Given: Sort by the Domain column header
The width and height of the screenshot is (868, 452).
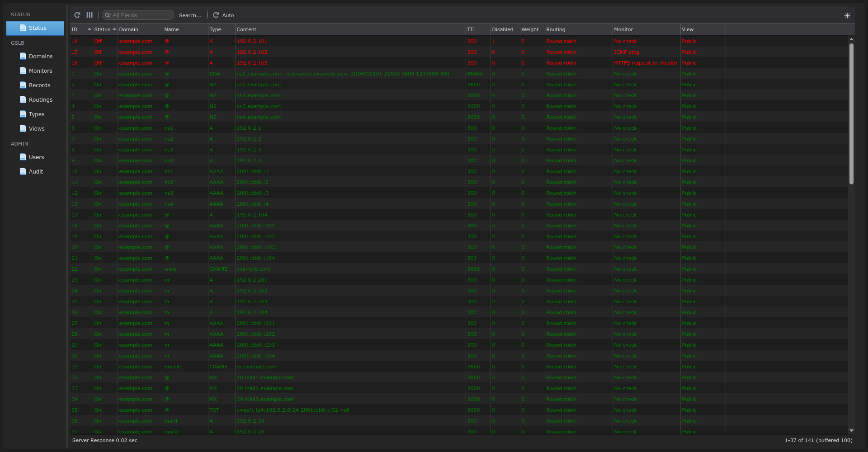Looking at the screenshot, I should coord(140,29).
